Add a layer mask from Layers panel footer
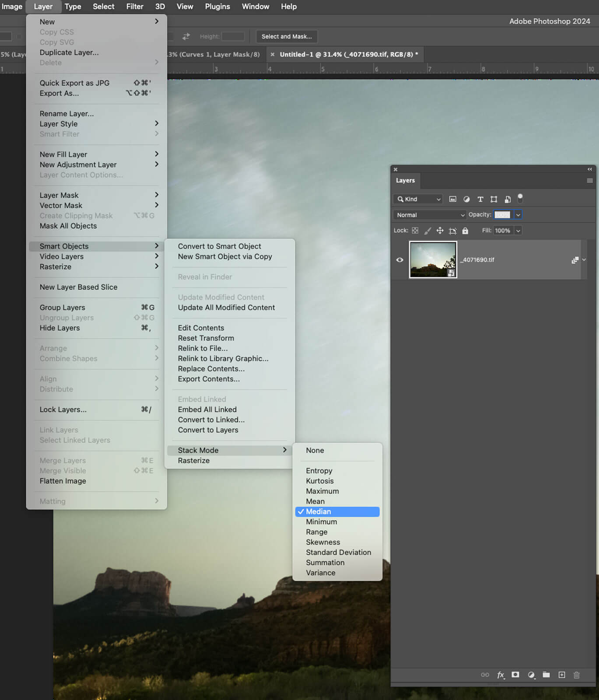This screenshot has width=599, height=700. pyautogui.click(x=515, y=675)
